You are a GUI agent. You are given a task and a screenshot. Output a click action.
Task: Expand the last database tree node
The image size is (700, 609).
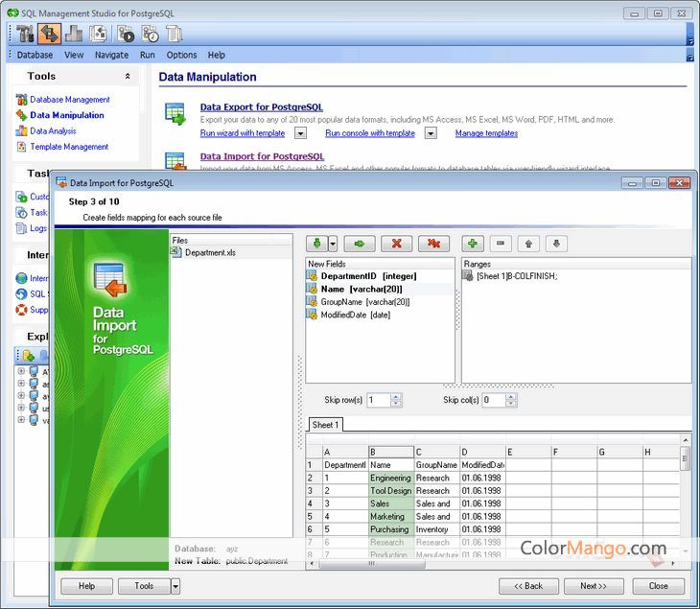tap(21, 420)
